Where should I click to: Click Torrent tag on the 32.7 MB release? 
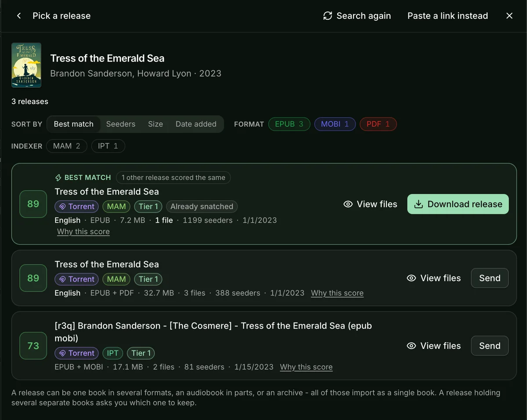point(76,279)
